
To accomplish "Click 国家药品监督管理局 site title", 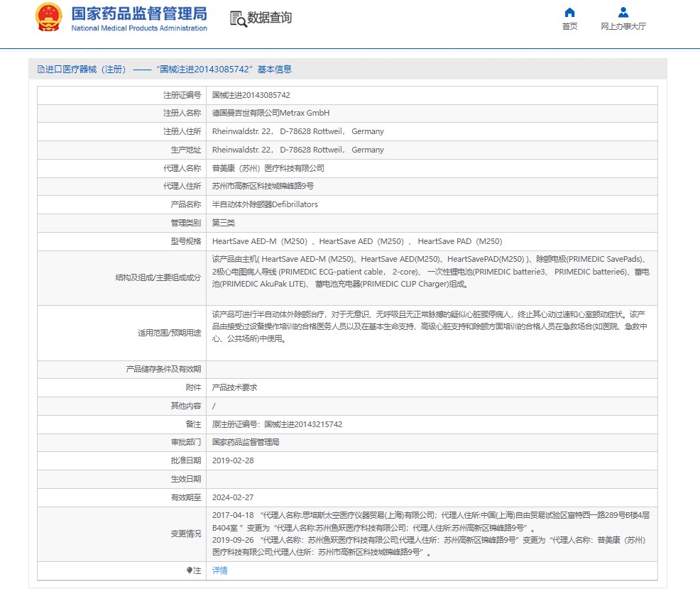I will (139, 13).
